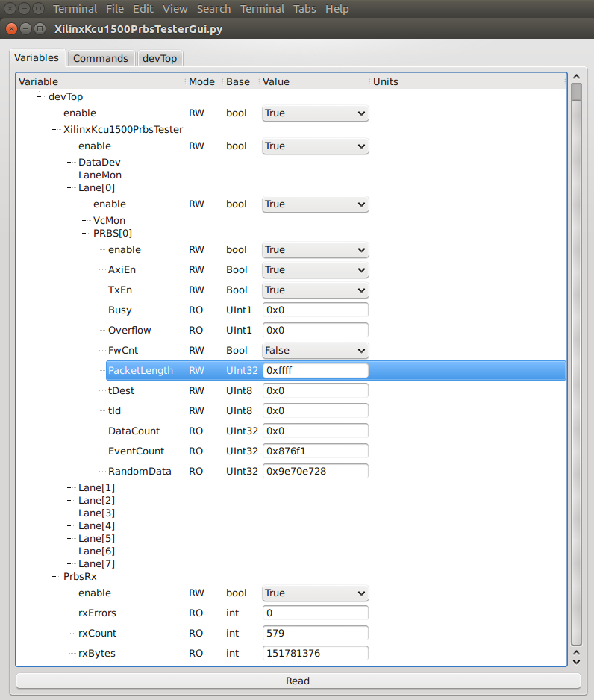Open the FwCnt False dropdown
The width and height of the screenshot is (594, 700).
click(x=315, y=351)
